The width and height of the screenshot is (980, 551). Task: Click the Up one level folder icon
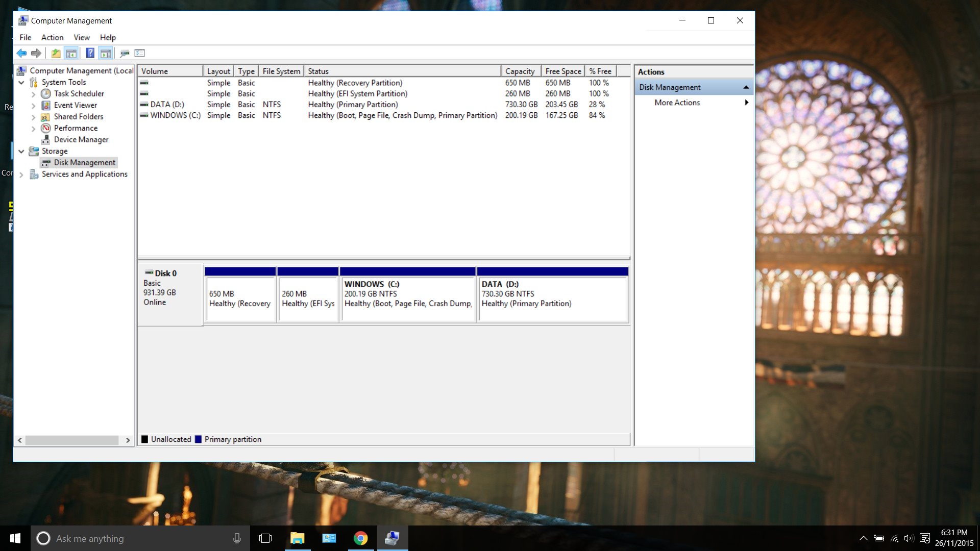[56, 53]
